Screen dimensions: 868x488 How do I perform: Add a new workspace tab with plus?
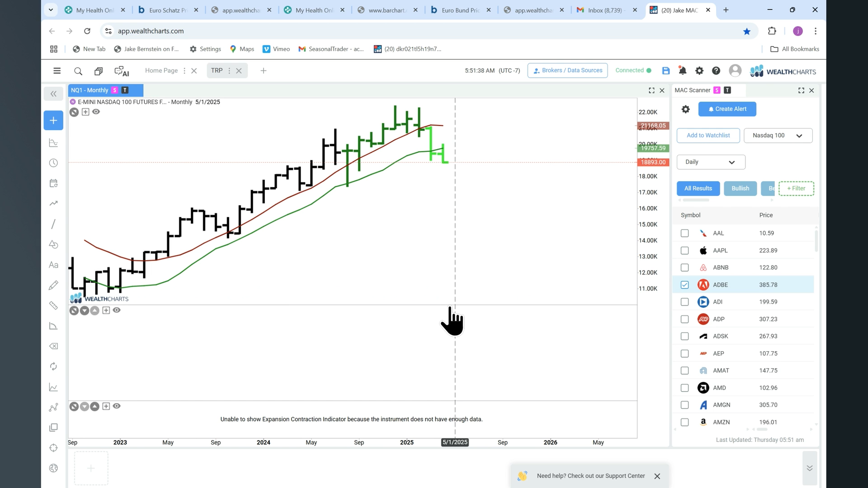click(x=264, y=70)
